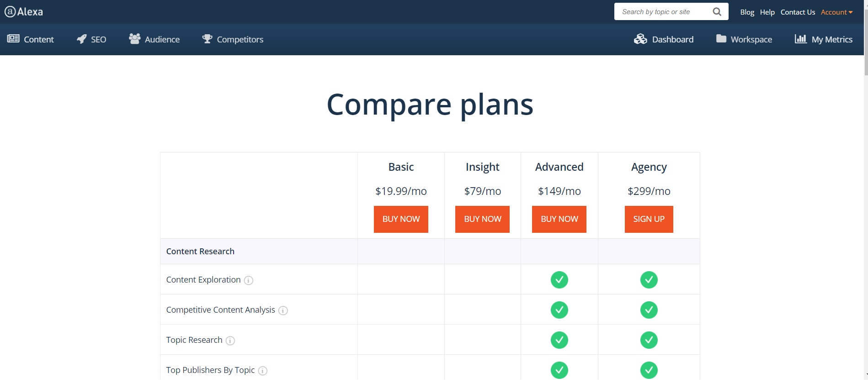Open the Help link
This screenshot has height=383, width=868.
[767, 12]
